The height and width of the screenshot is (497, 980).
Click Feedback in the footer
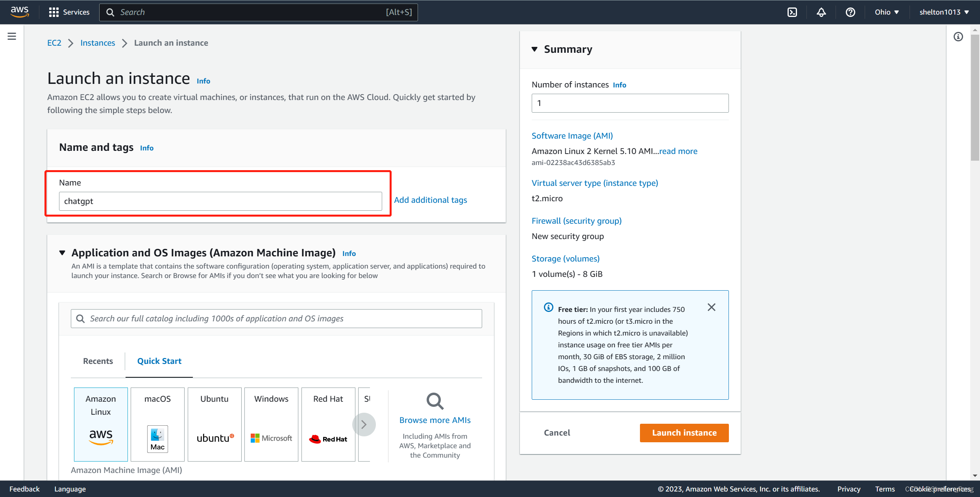tap(24, 489)
